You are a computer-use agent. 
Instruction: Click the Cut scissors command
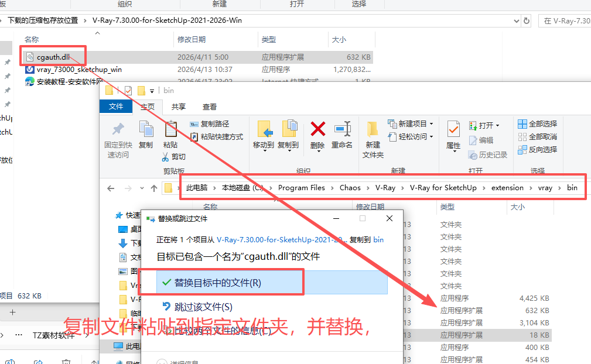click(174, 157)
